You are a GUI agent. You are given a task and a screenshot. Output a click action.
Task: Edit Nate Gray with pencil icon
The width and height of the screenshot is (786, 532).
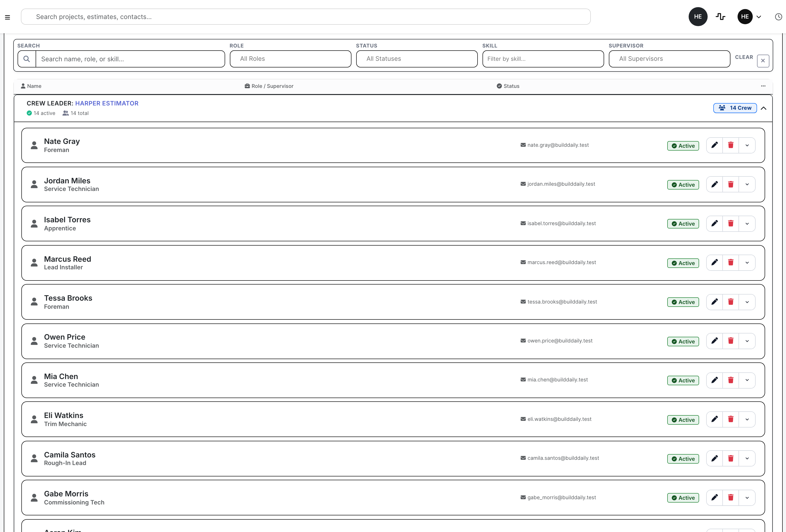click(x=714, y=145)
